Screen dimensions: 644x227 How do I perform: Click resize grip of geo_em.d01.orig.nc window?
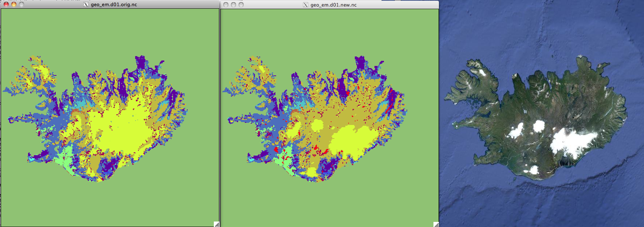coord(216,224)
